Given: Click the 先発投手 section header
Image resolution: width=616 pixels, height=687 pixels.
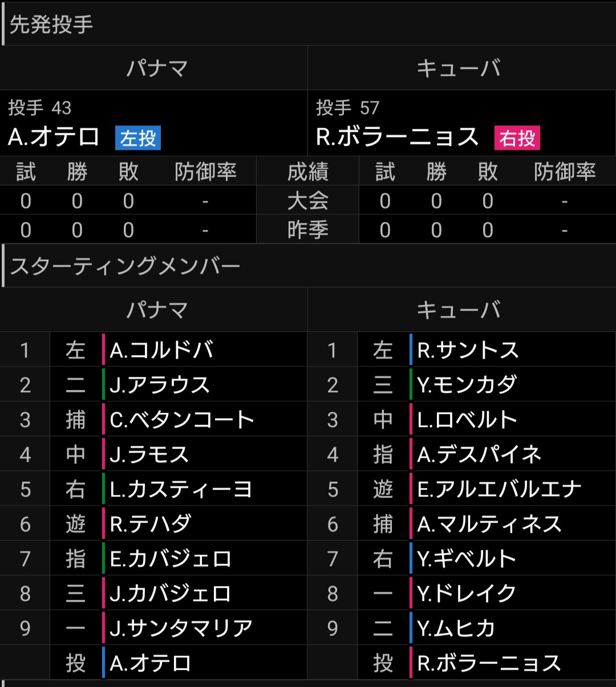Looking at the screenshot, I should pyautogui.click(x=51, y=24).
